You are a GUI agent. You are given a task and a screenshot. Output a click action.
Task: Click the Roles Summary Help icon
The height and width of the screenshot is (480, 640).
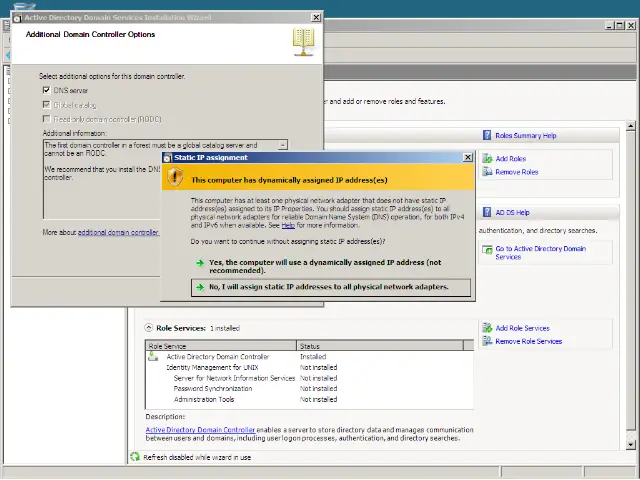tap(487, 135)
